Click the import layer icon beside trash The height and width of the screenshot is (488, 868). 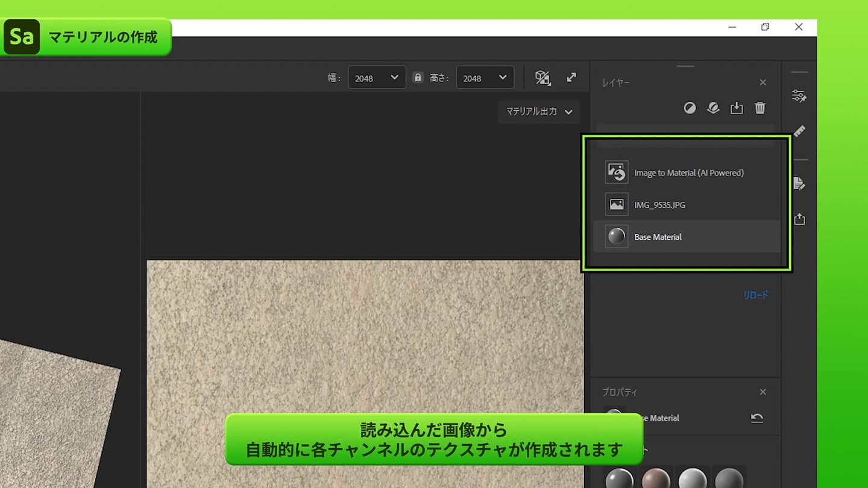point(737,108)
